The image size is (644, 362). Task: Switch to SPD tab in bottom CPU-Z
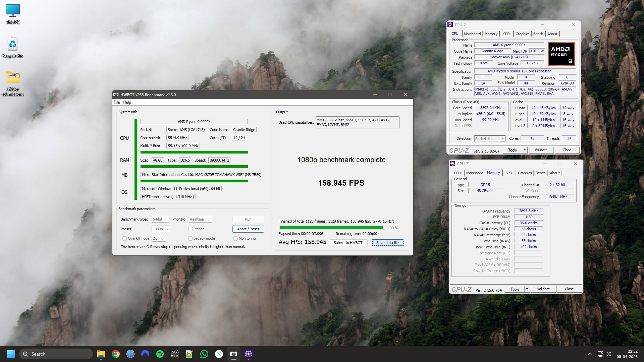pos(509,173)
